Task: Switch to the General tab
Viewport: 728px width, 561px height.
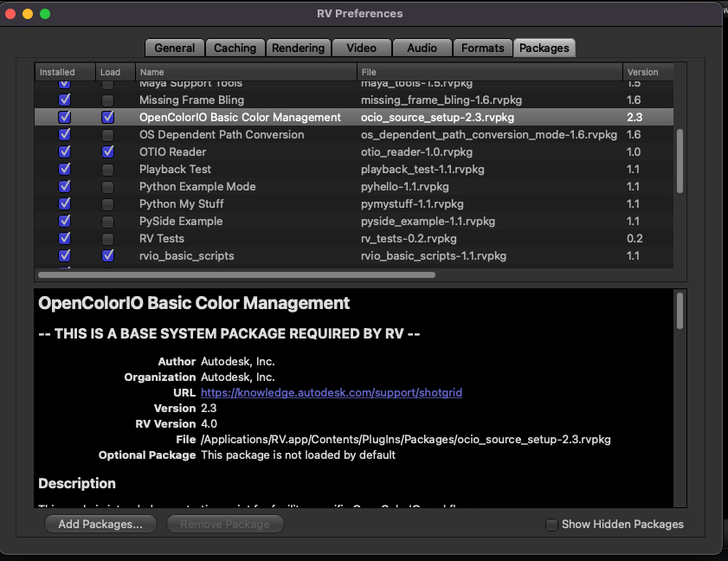Action: pyautogui.click(x=175, y=48)
